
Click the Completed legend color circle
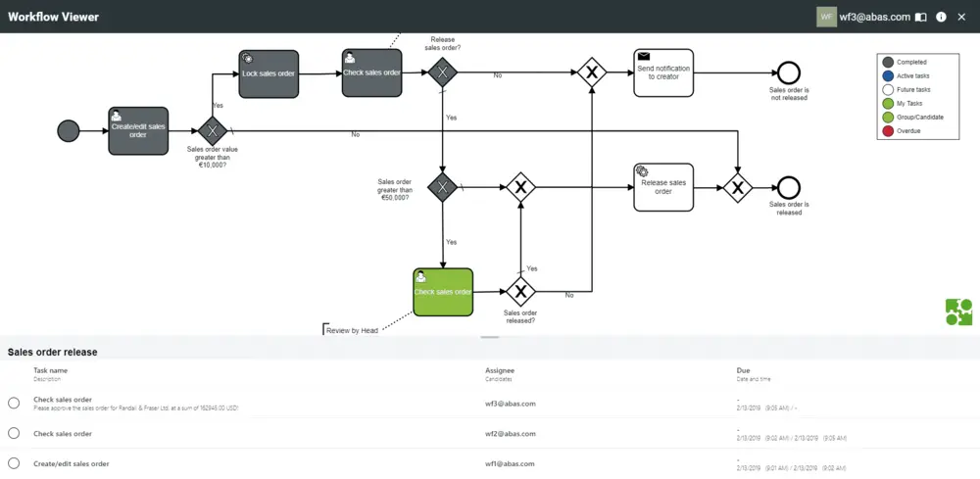pos(888,62)
